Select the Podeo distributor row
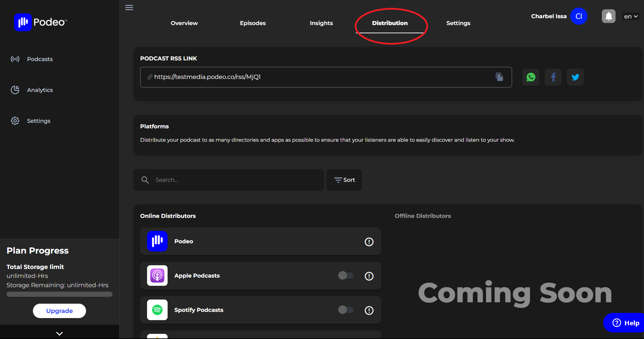 [x=260, y=241]
